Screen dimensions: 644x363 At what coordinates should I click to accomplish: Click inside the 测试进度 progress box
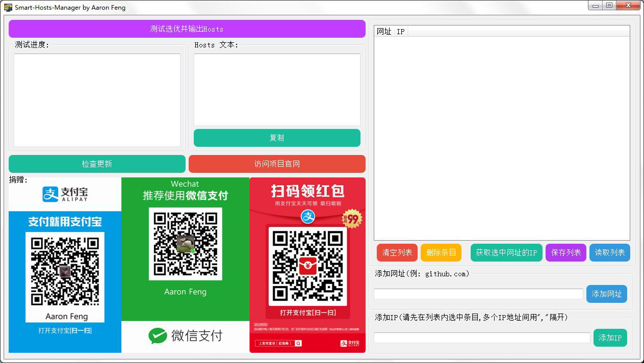[97, 100]
